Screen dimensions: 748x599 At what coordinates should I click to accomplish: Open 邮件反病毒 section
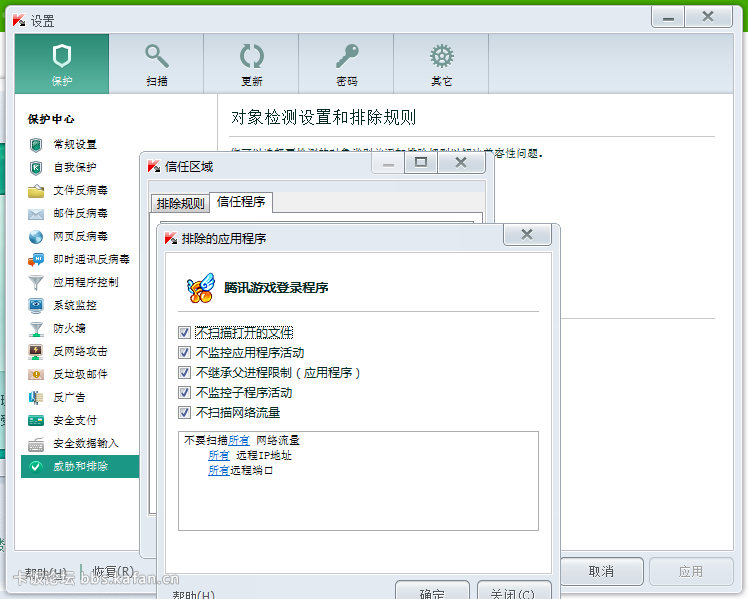pyautogui.click(x=81, y=213)
